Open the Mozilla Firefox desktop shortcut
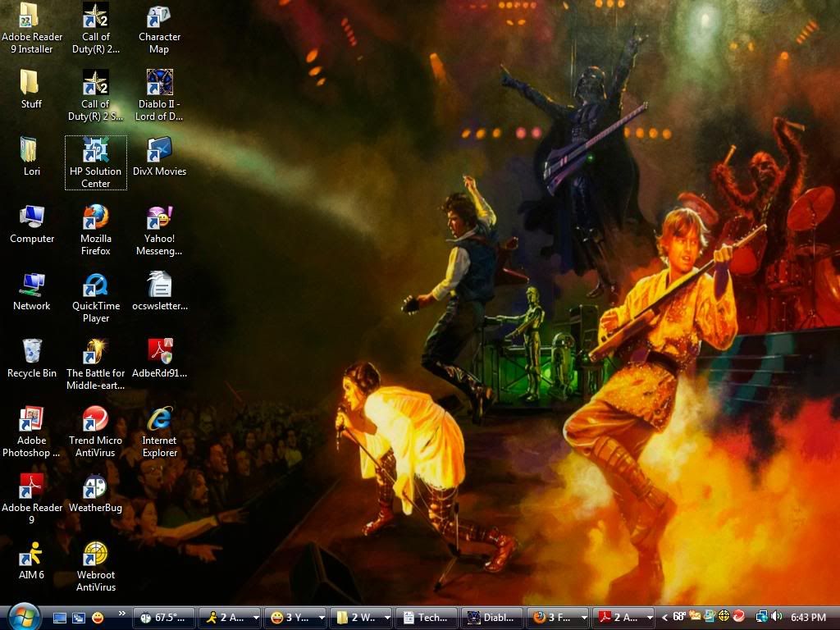The height and width of the screenshot is (630, 840). point(95,218)
